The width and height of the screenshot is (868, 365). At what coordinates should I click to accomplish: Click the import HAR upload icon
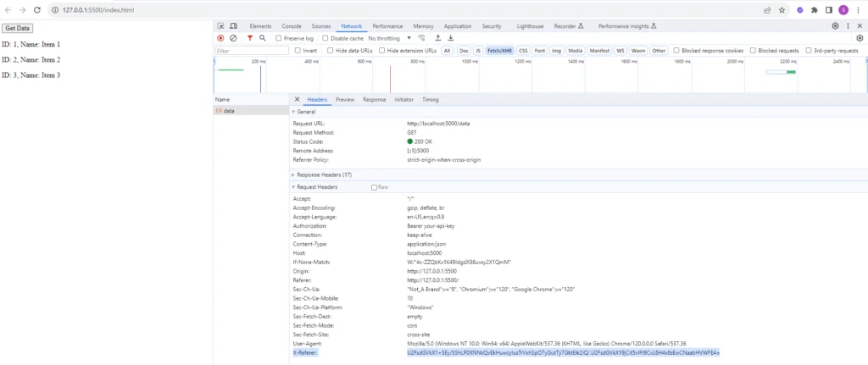(x=438, y=38)
